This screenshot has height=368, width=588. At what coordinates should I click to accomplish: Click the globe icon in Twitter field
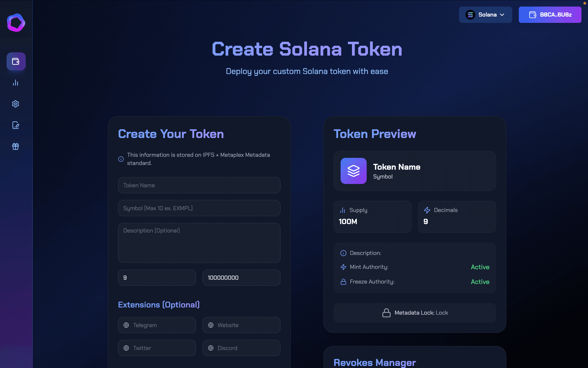[x=126, y=348]
